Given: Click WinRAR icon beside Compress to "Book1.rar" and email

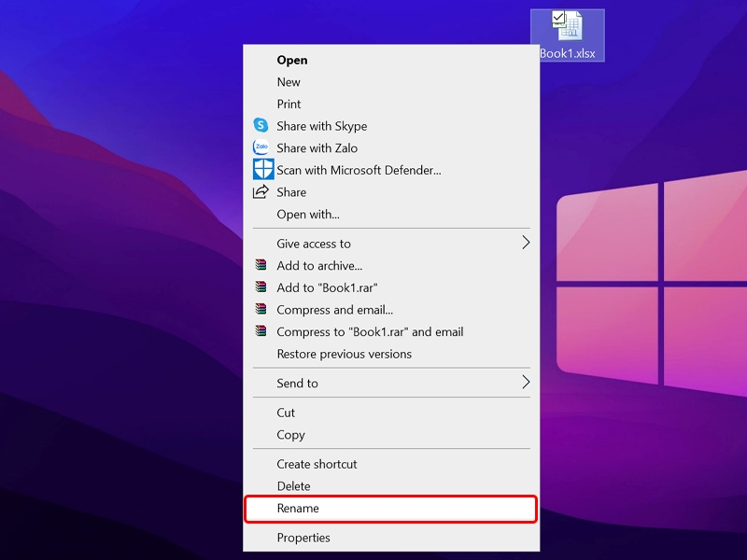Looking at the screenshot, I should [261, 331].
